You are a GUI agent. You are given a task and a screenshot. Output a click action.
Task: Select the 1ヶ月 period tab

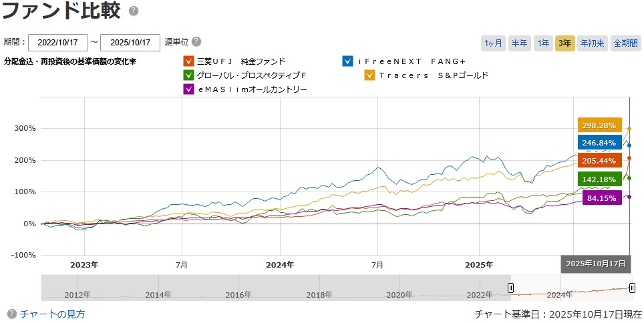493,43
